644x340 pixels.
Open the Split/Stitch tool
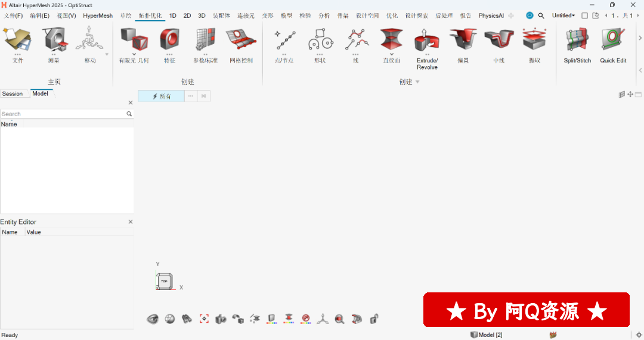577,40
